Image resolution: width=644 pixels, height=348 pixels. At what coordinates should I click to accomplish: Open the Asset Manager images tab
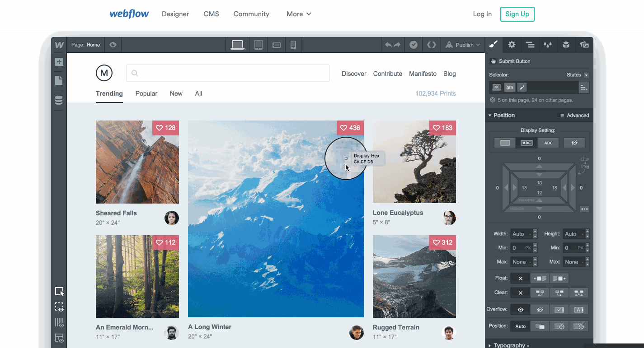[x=584, y=44]
